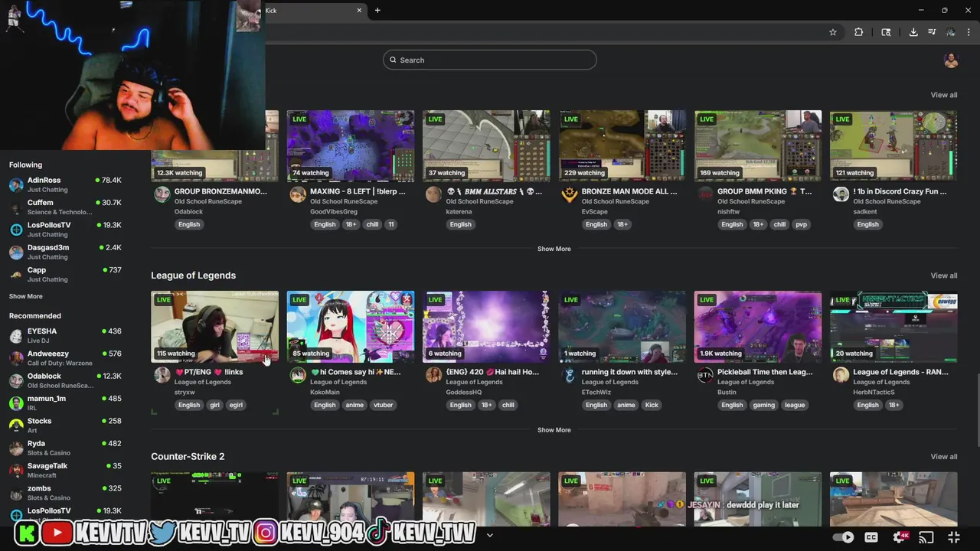The height and width of the screenshot is (551, 980).
Task: Bookmark this page with the star icon
Action: coord(833,32)
